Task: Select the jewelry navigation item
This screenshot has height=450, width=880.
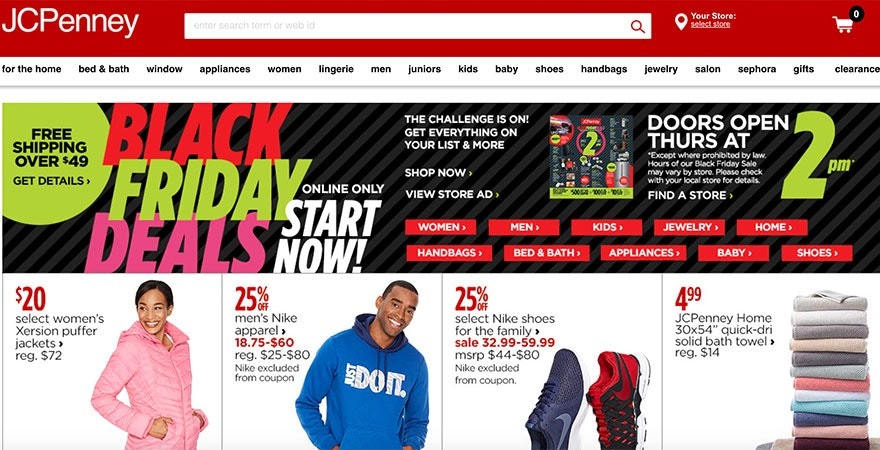Action: point(661,69)
